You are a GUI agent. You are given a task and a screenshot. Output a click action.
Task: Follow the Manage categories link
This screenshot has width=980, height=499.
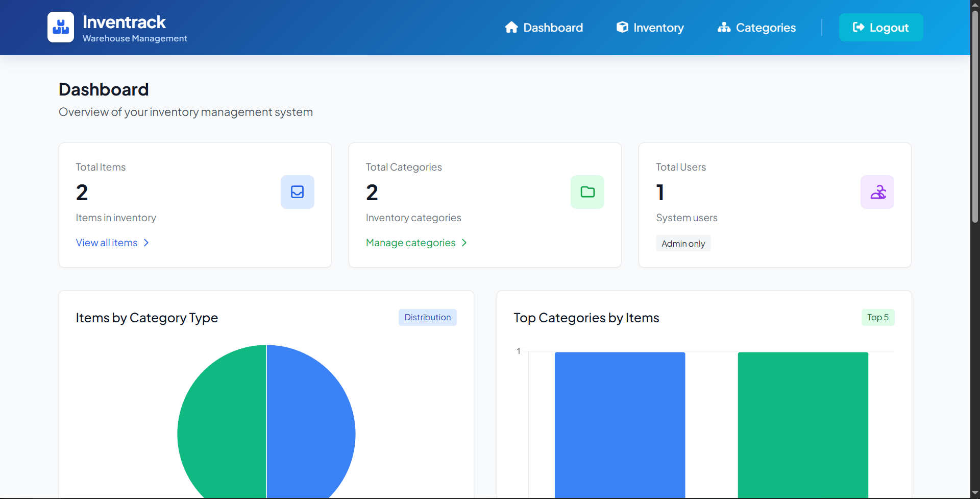tap(416, 243)
